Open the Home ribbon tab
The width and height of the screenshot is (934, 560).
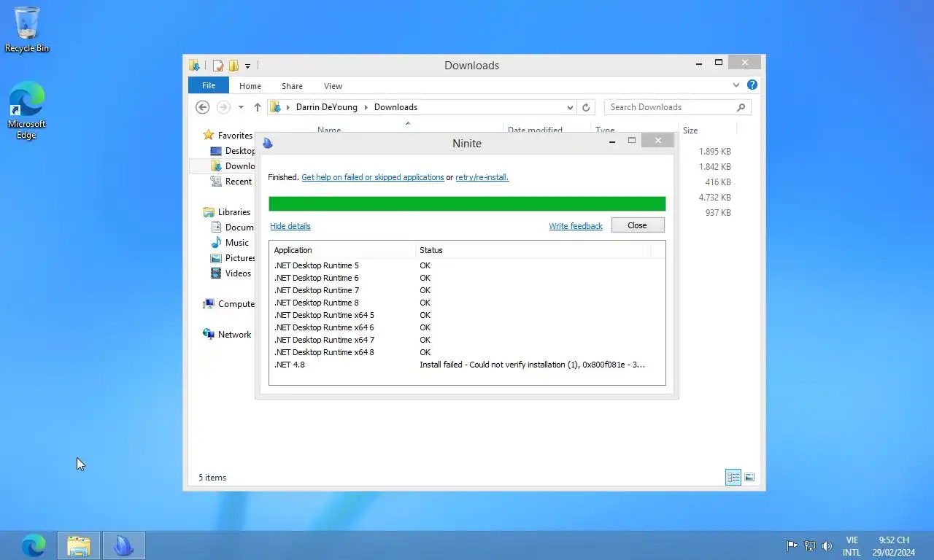[x=250, y=86]
